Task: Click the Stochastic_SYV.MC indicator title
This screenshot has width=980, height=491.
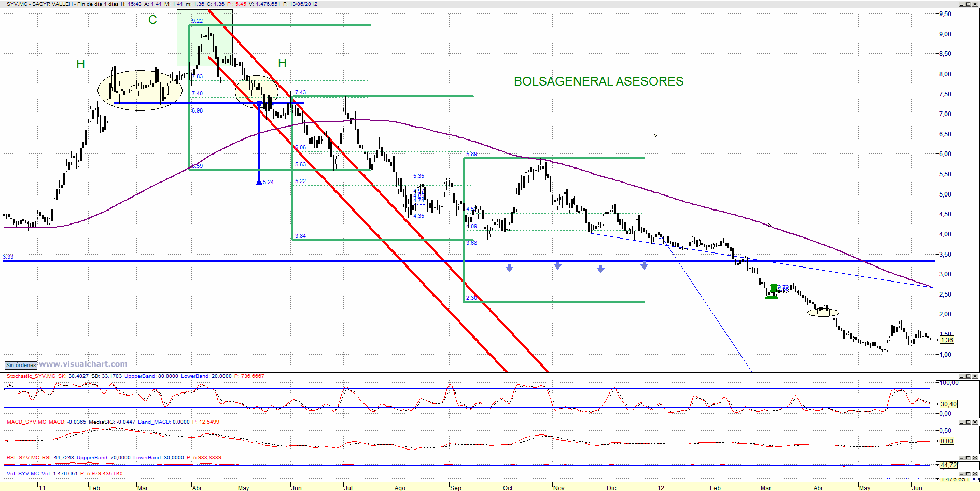Action: (x=31, y=376)
